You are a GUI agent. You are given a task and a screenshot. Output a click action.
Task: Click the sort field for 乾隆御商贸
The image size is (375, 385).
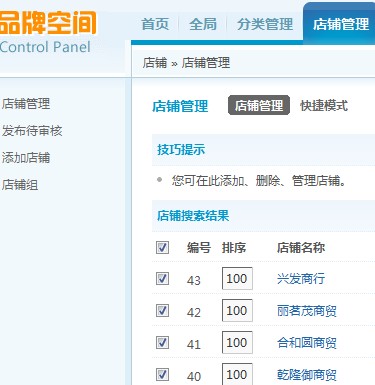point(237,374)
